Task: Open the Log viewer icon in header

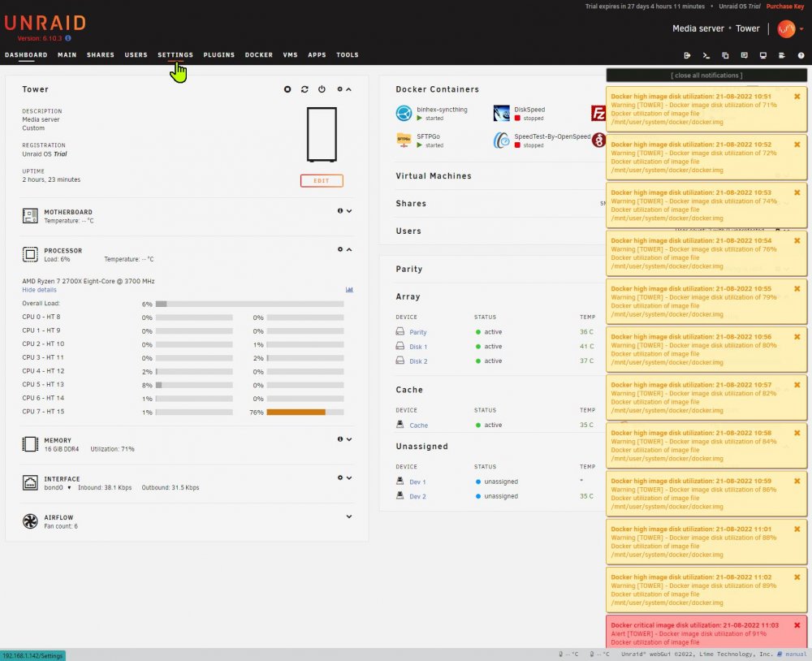Action: click(782, 55)
